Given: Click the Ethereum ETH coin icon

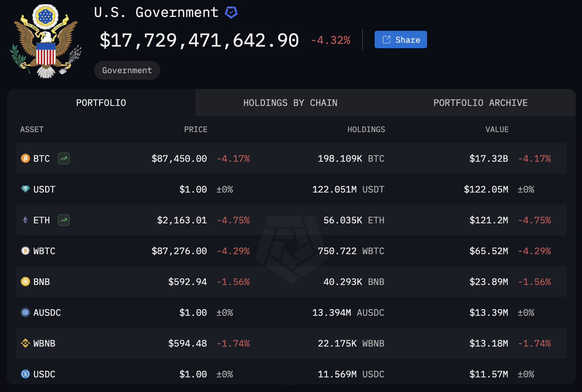Looking at the screenshot, I should (25, 220).
